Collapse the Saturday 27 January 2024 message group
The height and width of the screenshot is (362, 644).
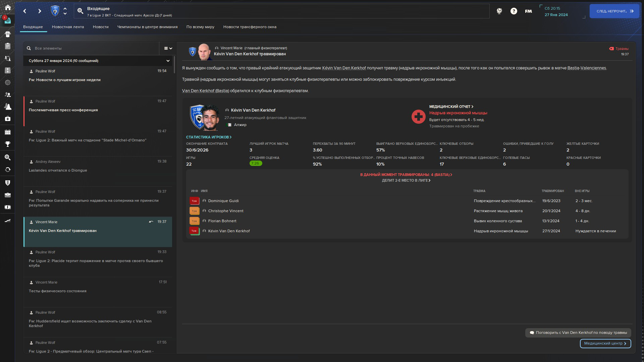[168, 61]
